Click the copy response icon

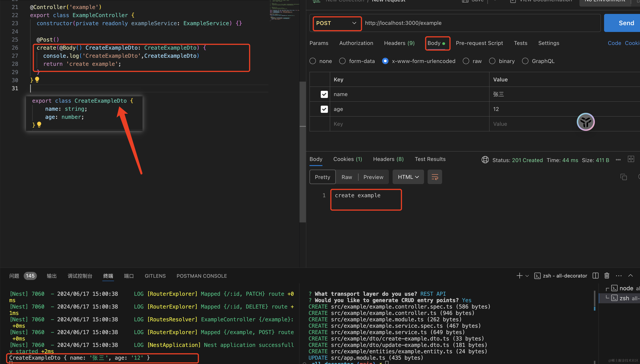[623, 177]
